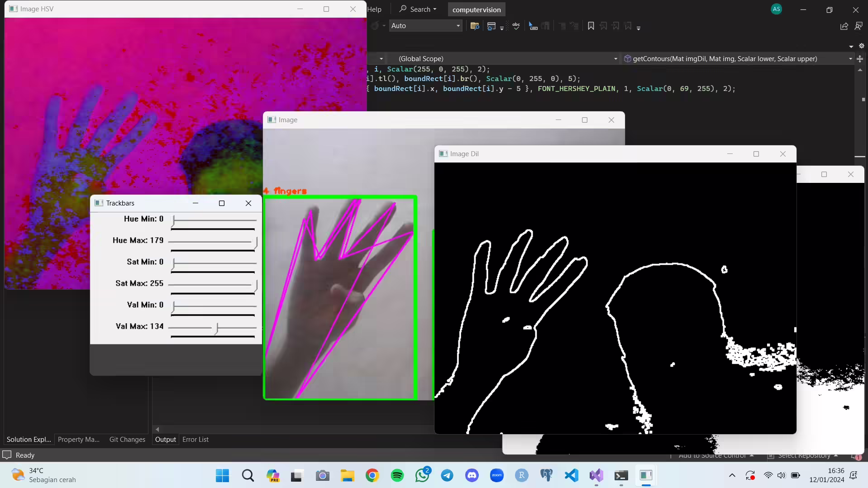Click the spell checker abc icon
Screen dimensions: 868x488
(x=516, y=26)
